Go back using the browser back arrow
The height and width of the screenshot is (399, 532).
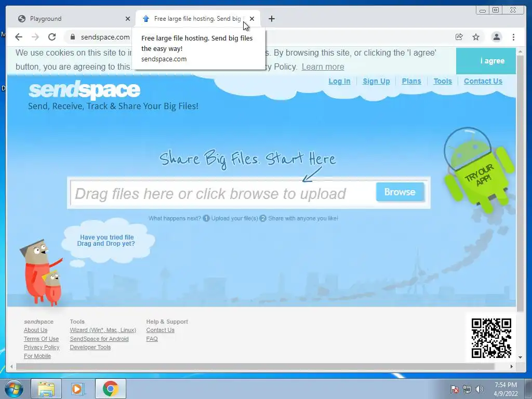[19, 37]
